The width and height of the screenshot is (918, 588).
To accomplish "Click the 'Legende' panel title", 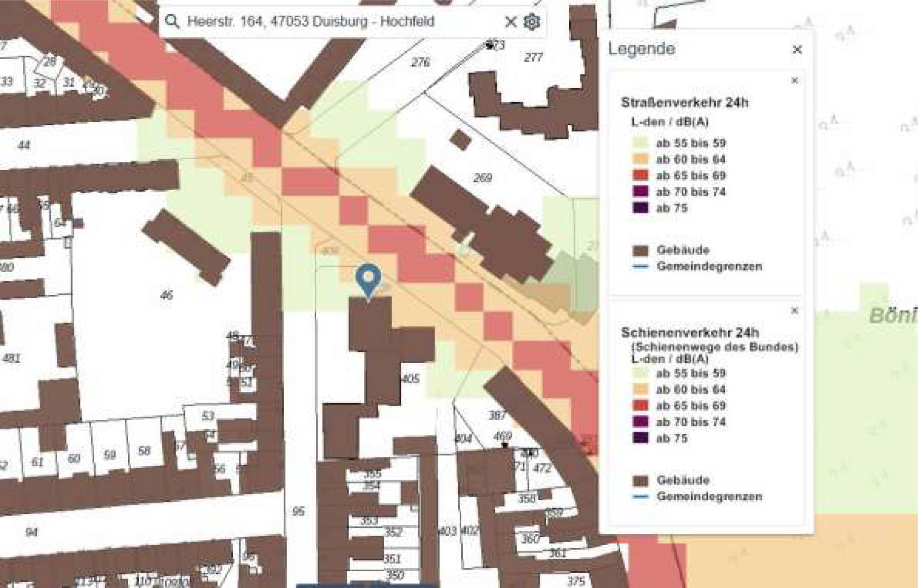I will point(641,49).
